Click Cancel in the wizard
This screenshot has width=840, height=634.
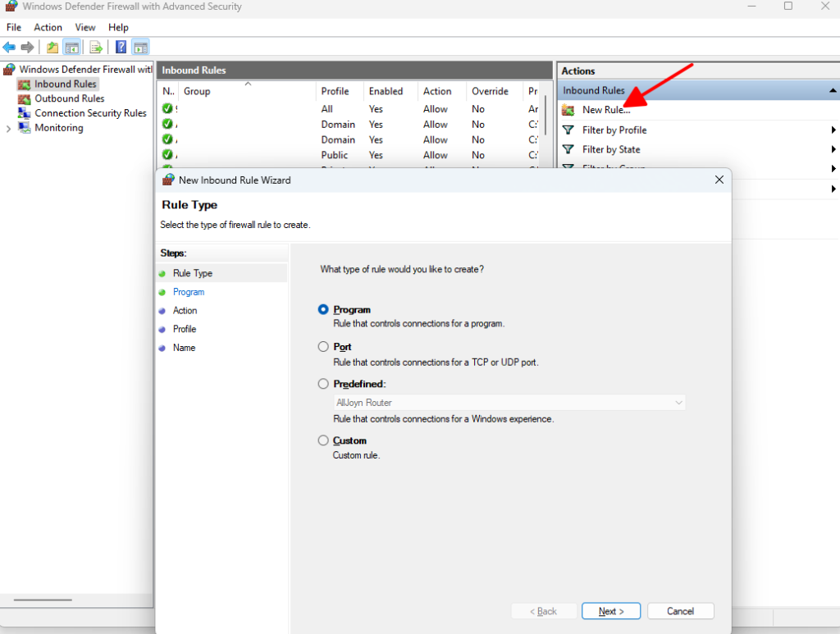pyautogui.click(x=680, y=611)
